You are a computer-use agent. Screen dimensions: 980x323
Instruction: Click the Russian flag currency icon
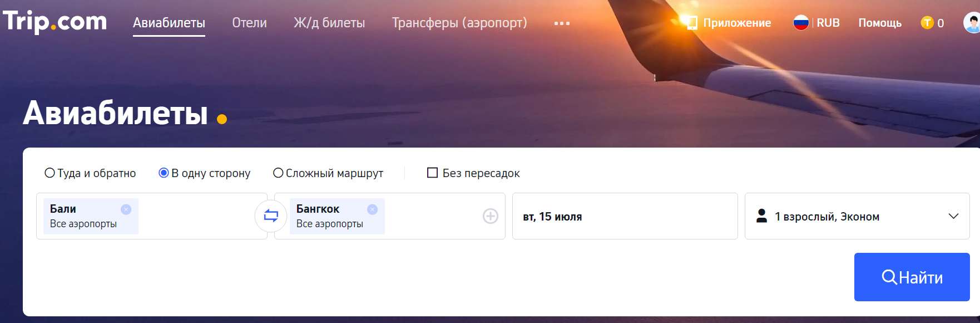click(801, 23)
